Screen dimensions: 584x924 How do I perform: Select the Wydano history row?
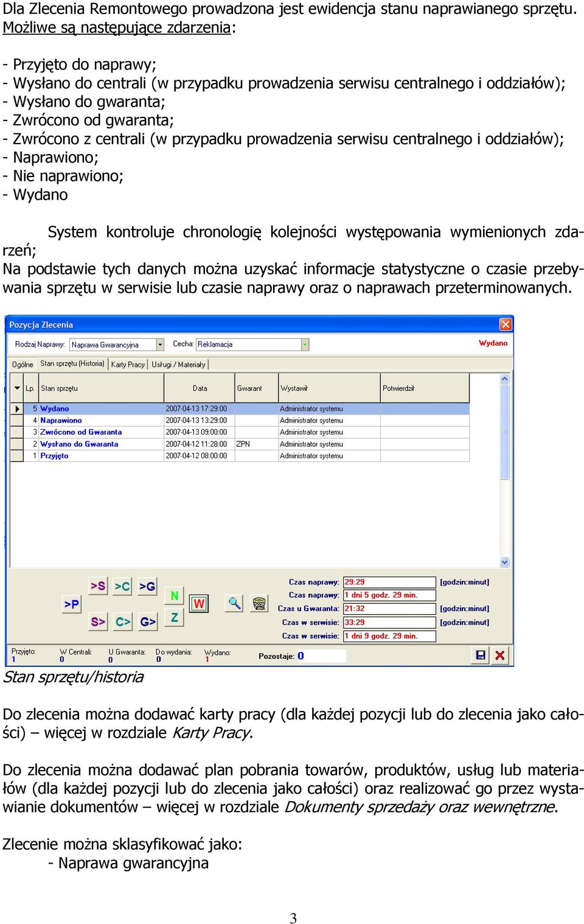coord(240,409)
